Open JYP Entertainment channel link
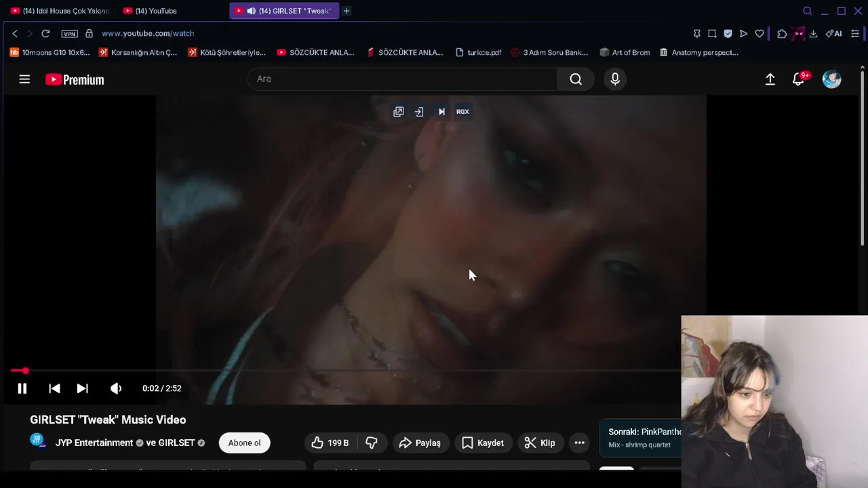 [x=94, y=443]
